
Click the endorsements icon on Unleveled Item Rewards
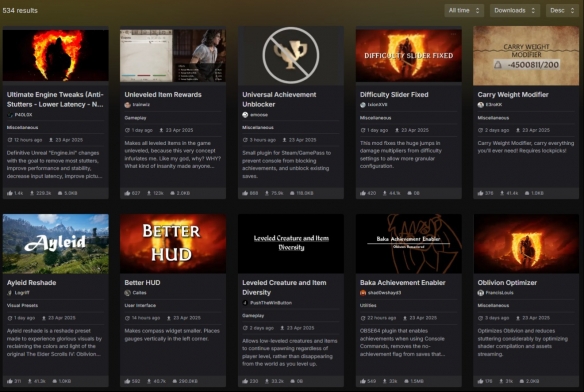point(127,193)
